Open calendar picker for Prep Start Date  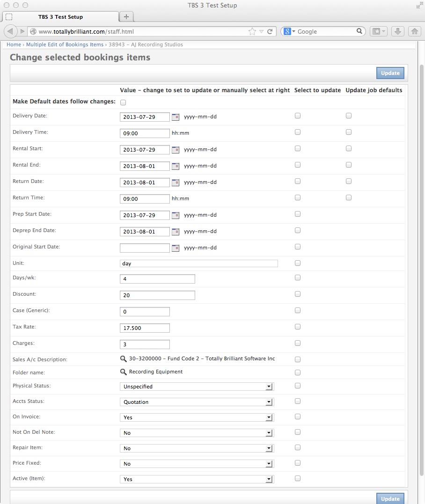[x=175, y=215]
